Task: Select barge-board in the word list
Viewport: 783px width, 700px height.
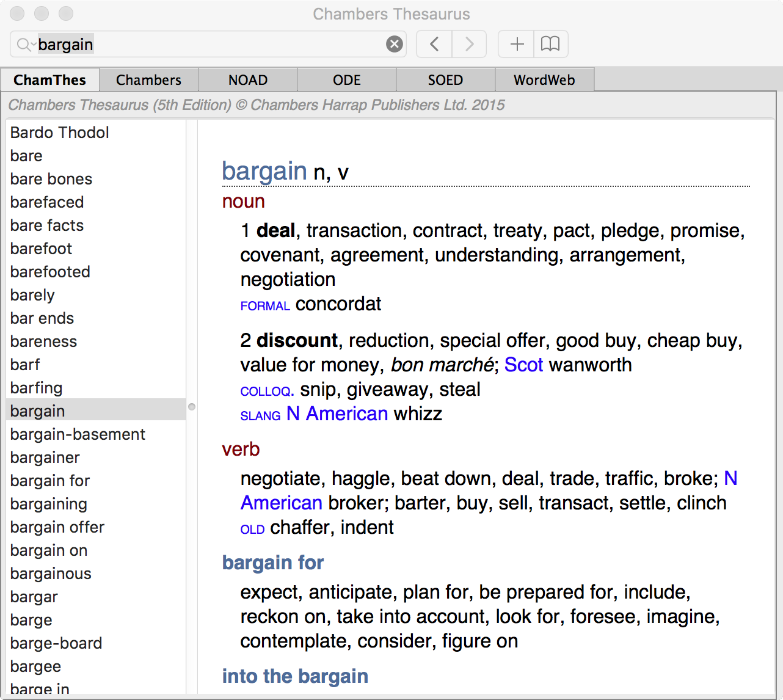Action: tap(96, 643)
